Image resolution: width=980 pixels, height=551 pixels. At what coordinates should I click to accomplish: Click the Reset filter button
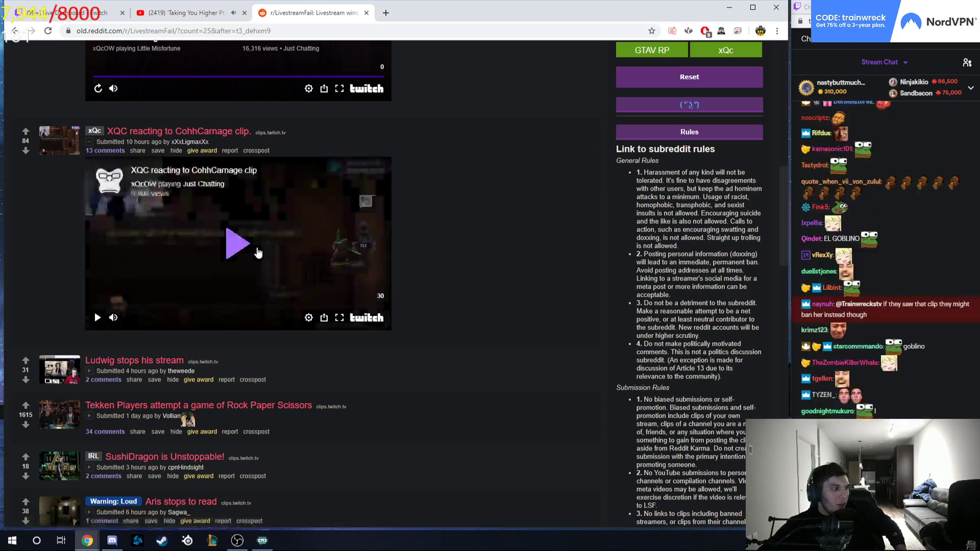click(x=689, y=77)
